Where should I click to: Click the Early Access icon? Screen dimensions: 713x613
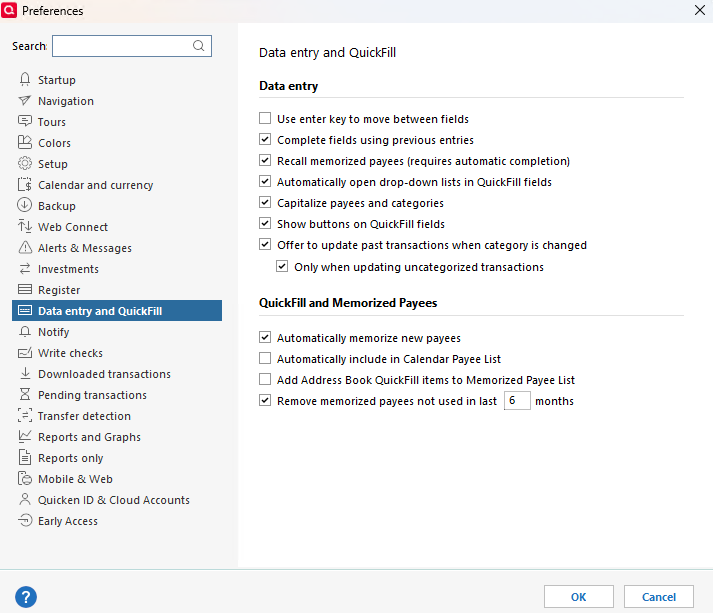point(25,520)
